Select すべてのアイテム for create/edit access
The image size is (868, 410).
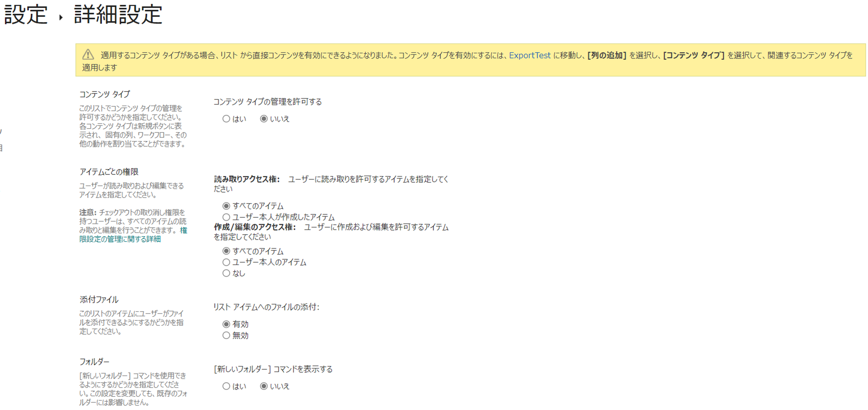226,251
